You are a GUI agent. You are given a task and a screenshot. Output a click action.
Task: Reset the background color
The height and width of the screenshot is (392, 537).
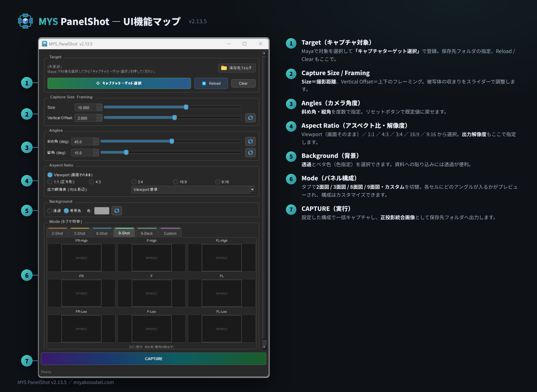[116, 211]
